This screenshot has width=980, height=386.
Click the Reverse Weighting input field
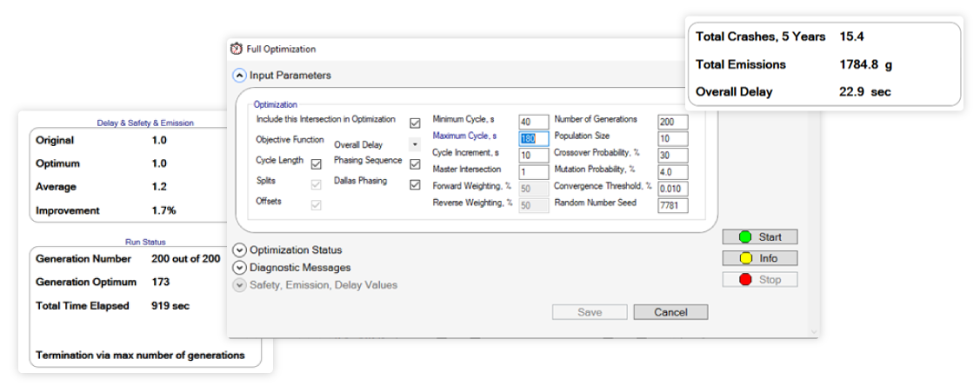click(534, 205)
